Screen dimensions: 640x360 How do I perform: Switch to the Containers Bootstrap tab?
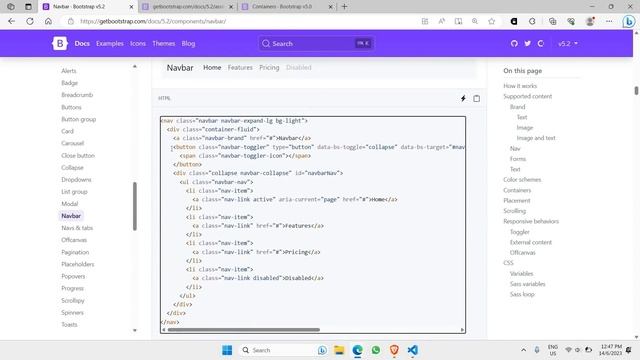287,7
